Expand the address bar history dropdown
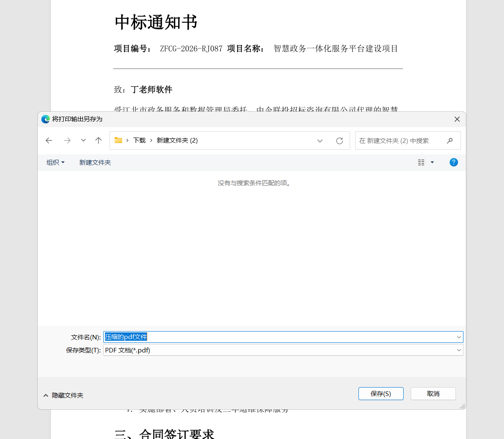This screenshot has width=504, height=439. coord(320,141)
